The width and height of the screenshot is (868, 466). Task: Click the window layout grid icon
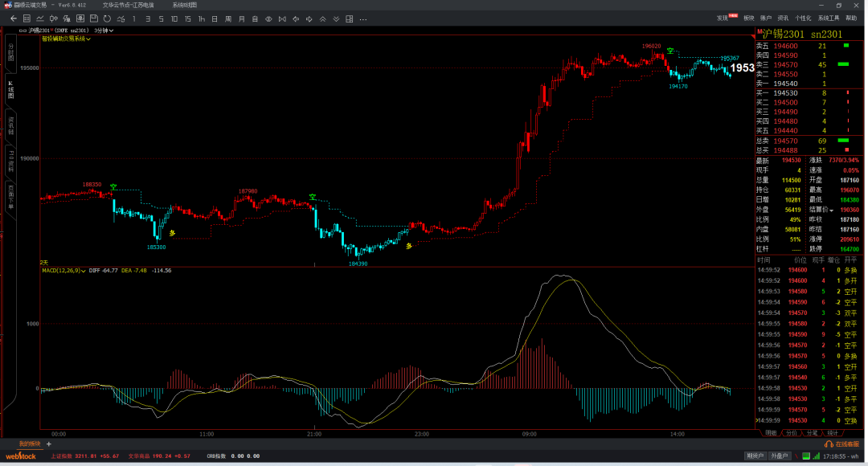[x=350, y=18]
